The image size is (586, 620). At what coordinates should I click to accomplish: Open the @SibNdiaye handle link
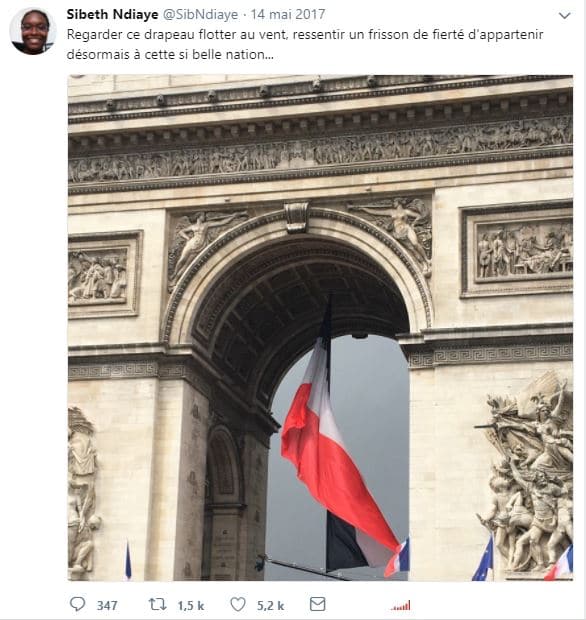point(201,15)
